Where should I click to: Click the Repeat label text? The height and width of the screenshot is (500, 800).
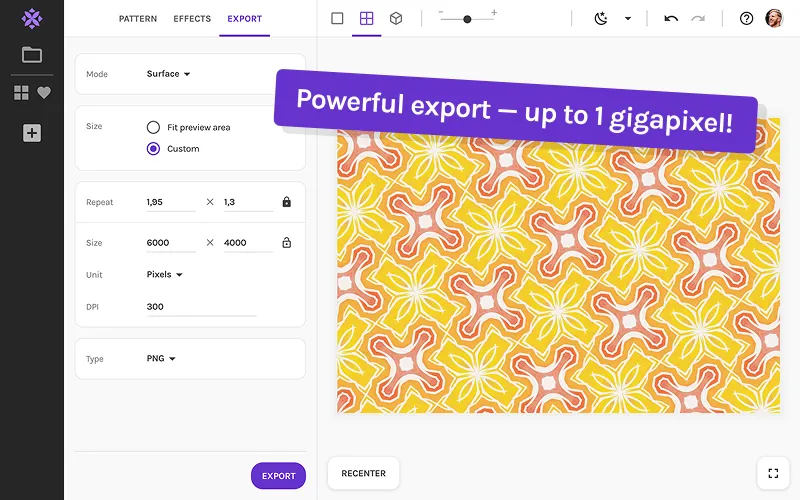click(99, 202)
